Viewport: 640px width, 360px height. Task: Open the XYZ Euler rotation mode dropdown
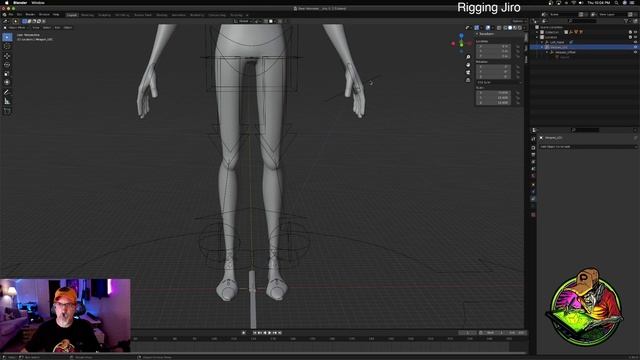click(x=499, y=82)
